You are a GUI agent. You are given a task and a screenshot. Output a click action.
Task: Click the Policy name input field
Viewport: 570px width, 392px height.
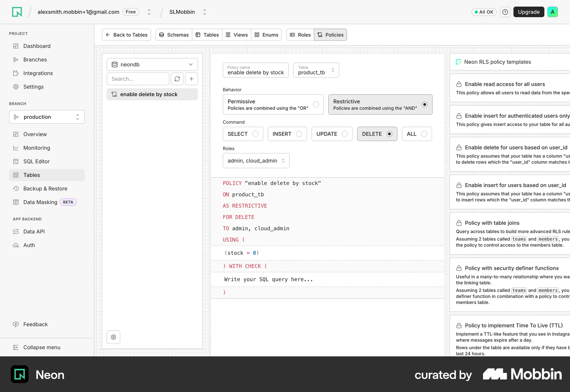point(256,70)
